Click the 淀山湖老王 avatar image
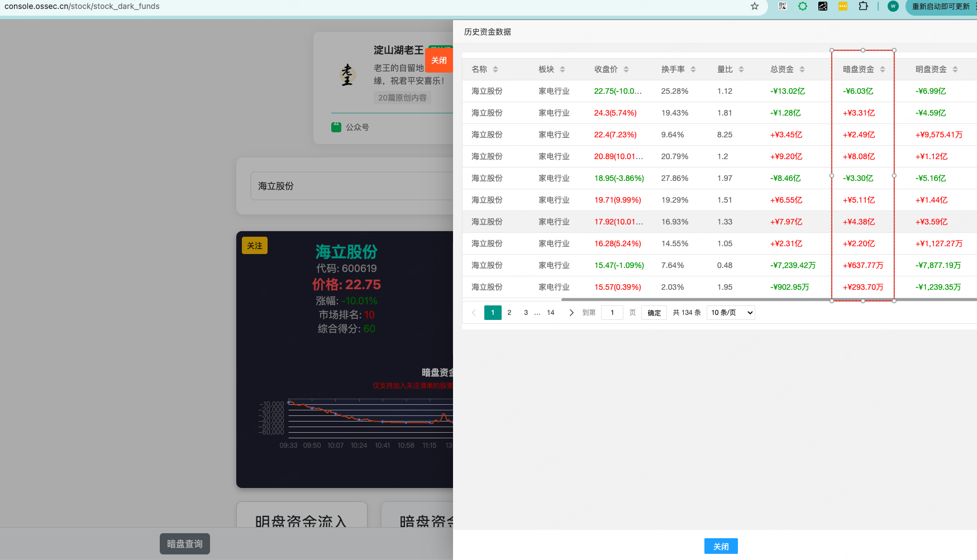977x560 pixels. click(x=347, y=74)
